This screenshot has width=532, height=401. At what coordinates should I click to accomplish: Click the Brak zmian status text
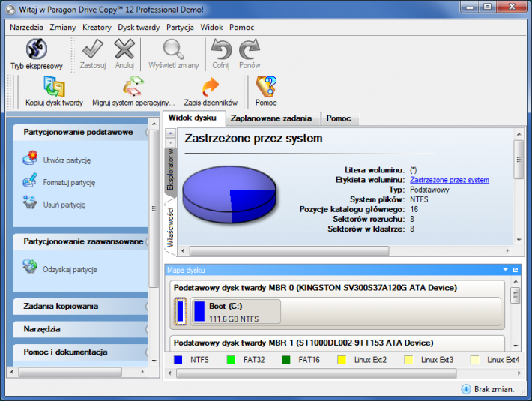[494, 389]
